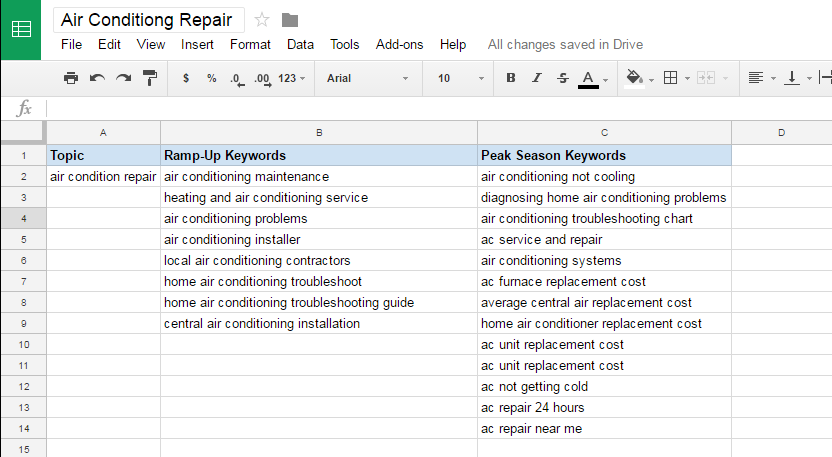Click the document title field
This screenshot has width=832, height=457.
149,20
